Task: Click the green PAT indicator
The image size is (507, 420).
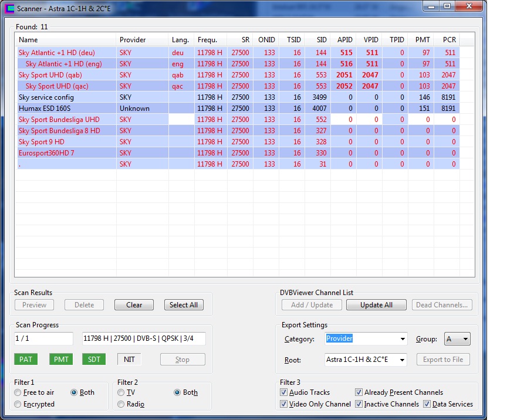Action: [26, 360]
